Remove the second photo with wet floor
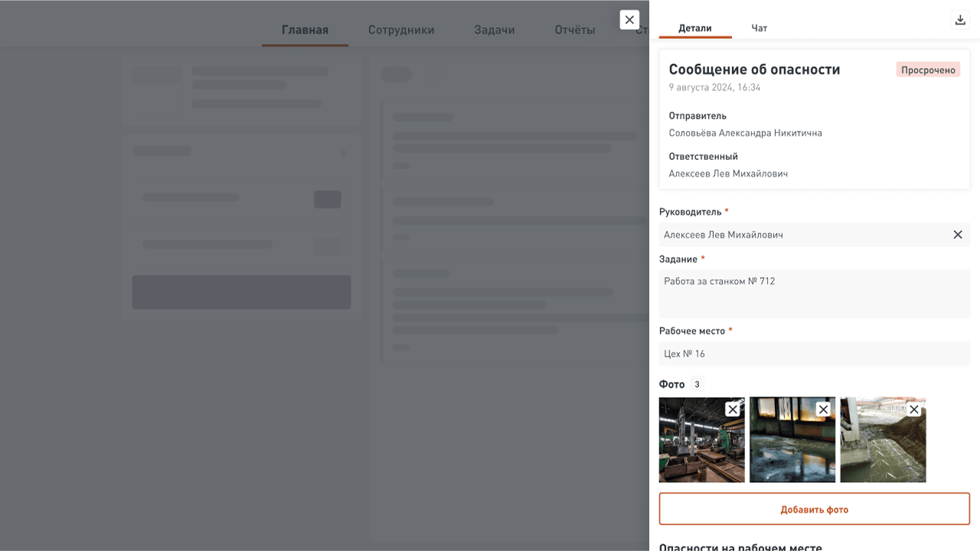This screenshot has height=551, width=980. 823,409
